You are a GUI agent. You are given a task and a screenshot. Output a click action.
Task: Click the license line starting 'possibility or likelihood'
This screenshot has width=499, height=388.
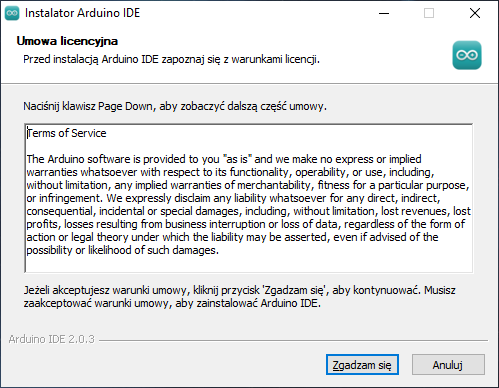tap(123, 250)
